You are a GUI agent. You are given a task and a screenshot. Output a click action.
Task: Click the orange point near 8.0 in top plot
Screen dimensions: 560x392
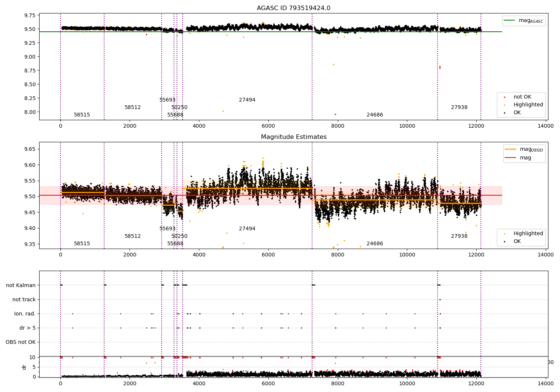point(223,111)
